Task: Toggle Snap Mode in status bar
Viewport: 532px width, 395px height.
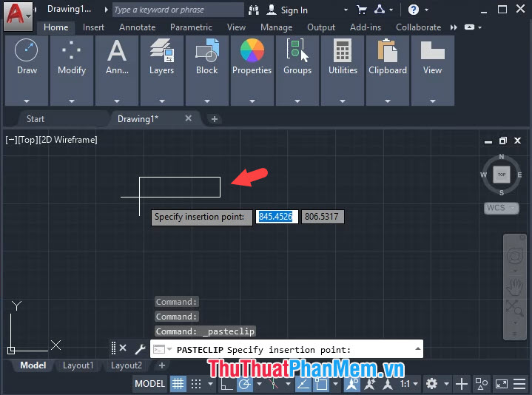Action: pos(196,384)
